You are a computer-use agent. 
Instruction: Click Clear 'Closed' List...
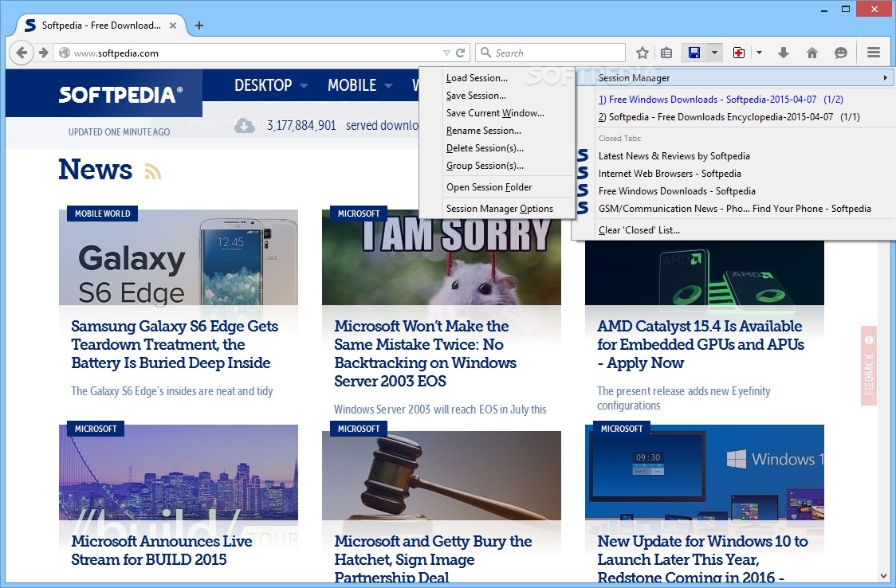(x=733, y=230)
